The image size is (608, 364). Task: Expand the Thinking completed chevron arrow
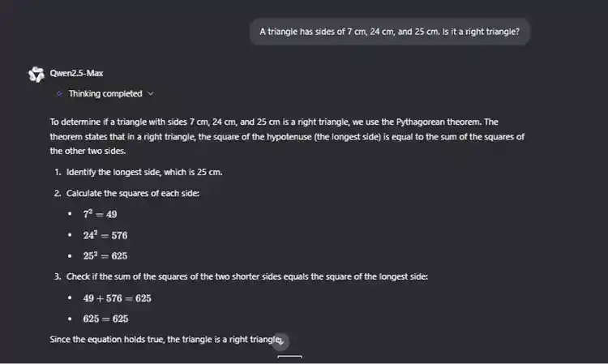[151, 94]
